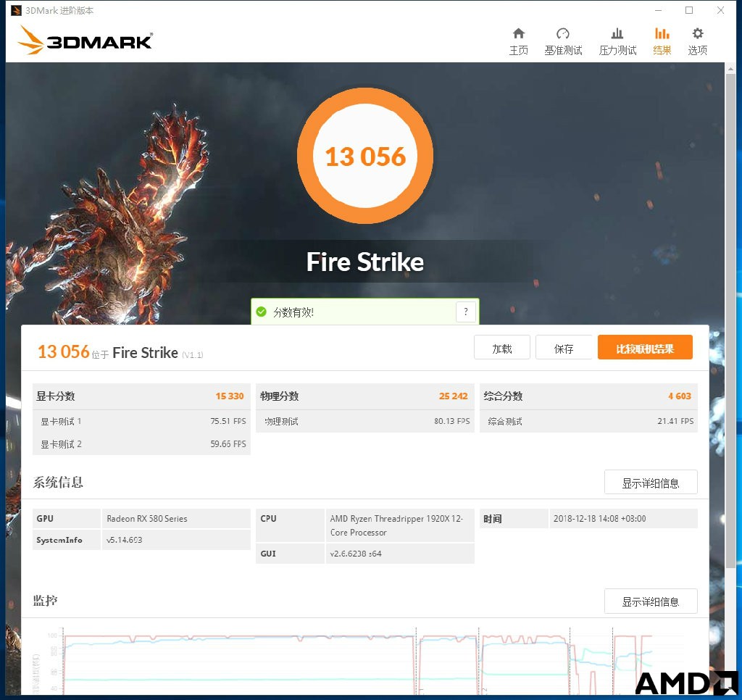Click the 综合分数 value 4 603
The height and width of the screenshot is (700, 742).
coord(680,396)
